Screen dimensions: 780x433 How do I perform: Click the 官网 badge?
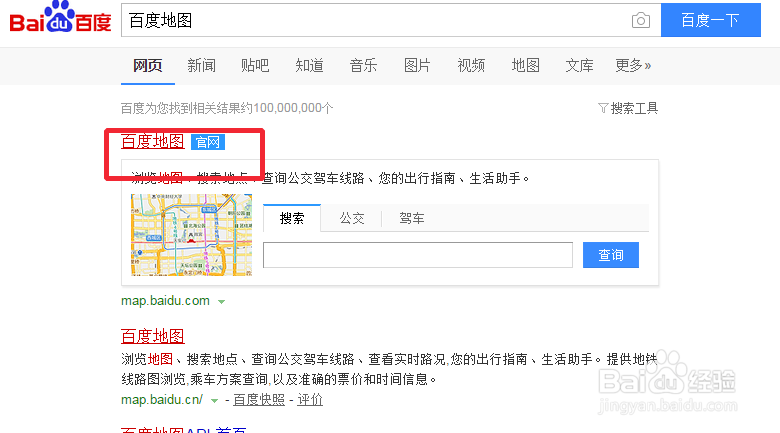click(208, 142)
